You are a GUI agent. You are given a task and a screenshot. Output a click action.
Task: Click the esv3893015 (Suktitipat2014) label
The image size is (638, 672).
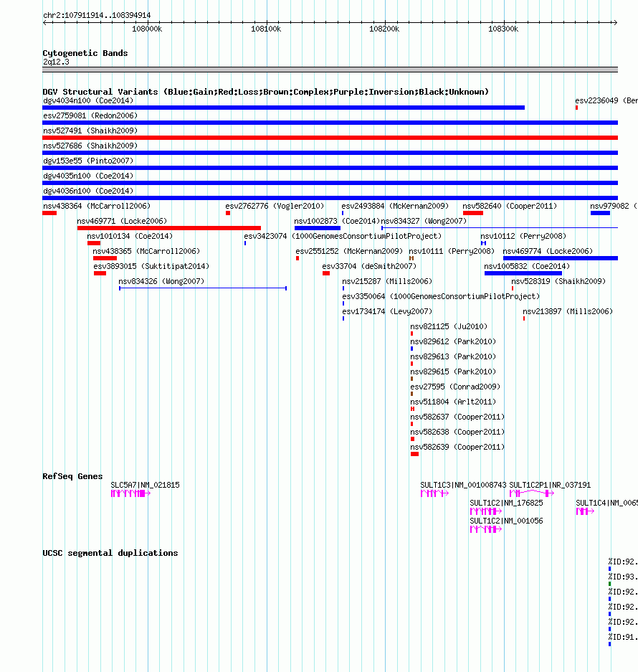[x=151, y=265]
